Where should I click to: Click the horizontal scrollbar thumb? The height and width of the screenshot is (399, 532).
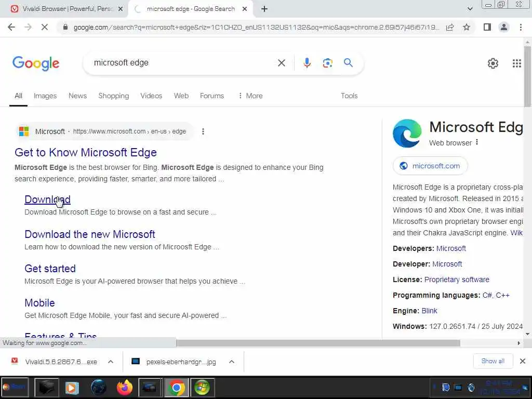[x=318, y=343]
